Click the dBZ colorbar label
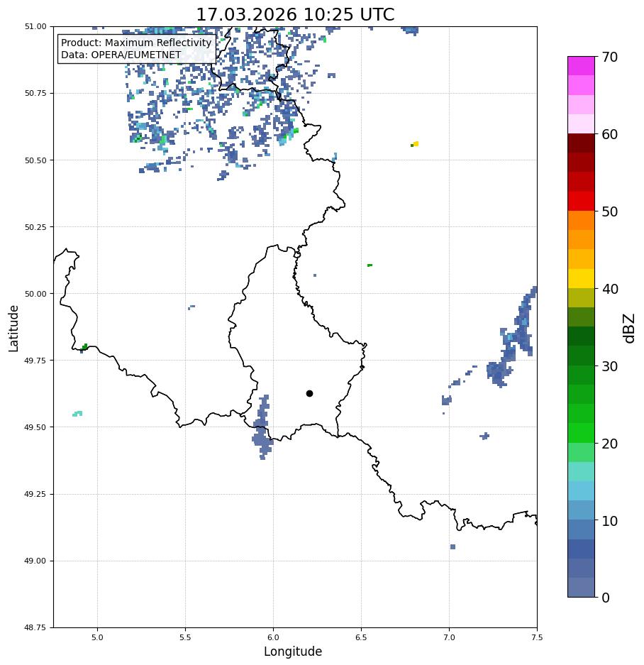 click(630, 329)
